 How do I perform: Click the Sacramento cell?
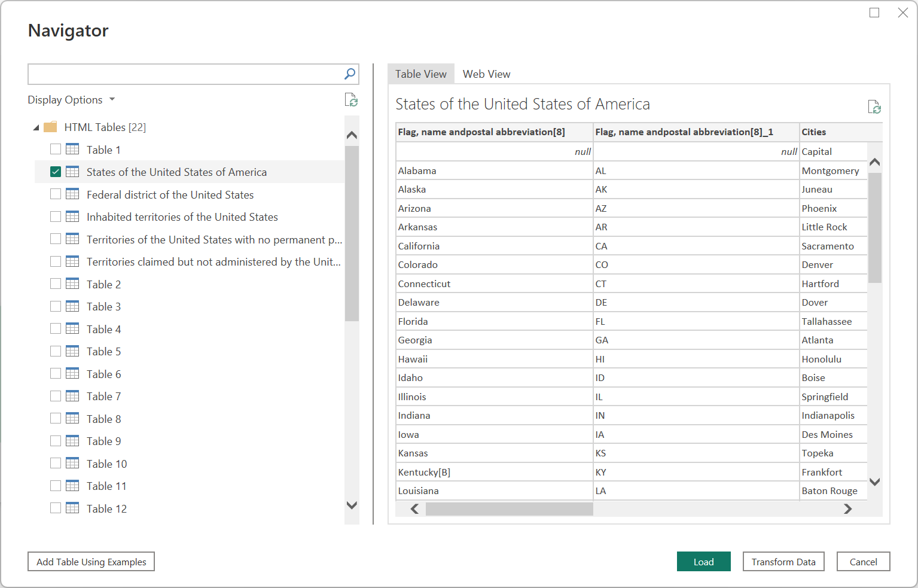pyautogui.click(x=833, y=246)
